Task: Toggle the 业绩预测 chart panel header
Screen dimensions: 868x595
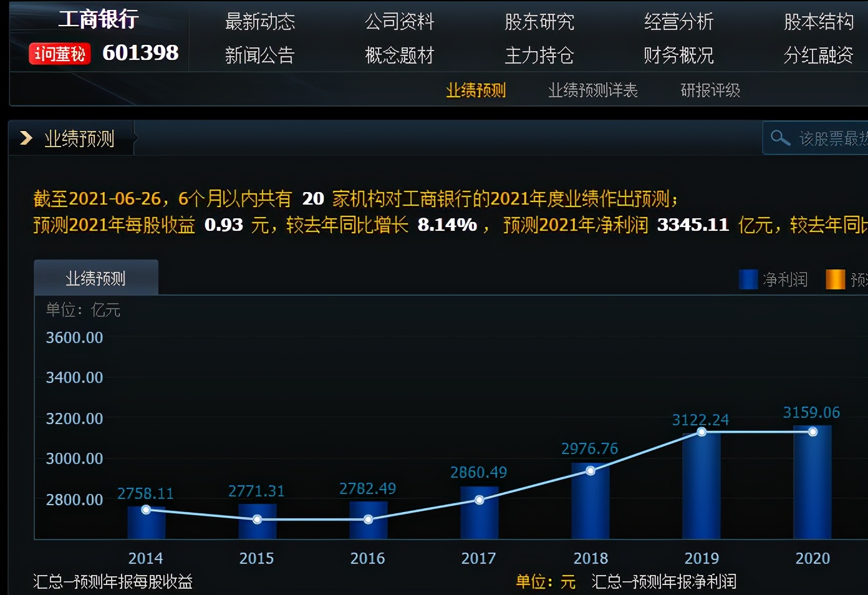Action: click(96, 276)
